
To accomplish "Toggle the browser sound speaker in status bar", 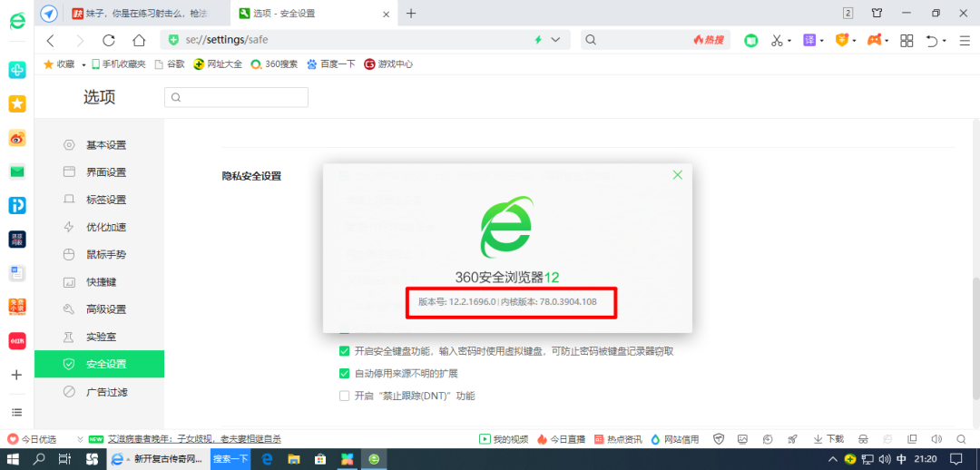I will (x=936, y=439).
